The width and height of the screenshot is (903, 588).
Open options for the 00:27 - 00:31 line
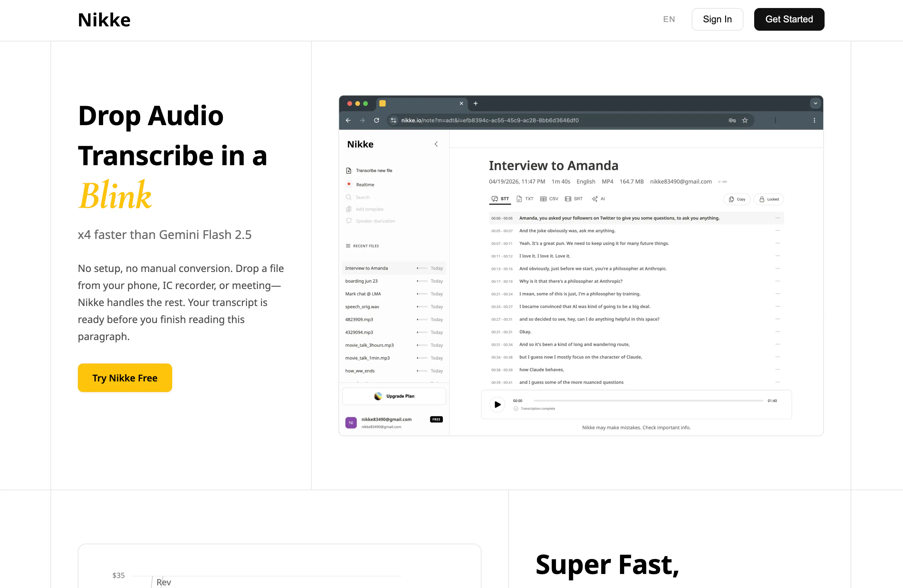pos(778,319)
